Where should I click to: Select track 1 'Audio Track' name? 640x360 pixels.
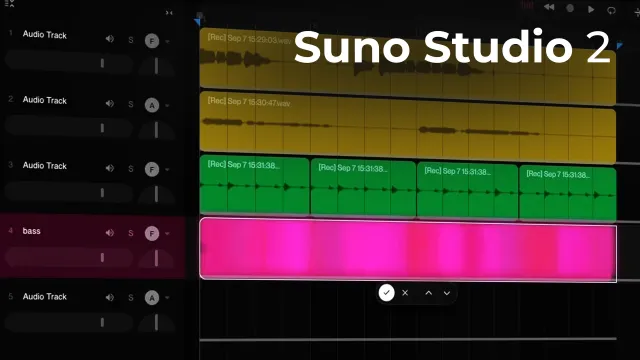click(x=44, y=35)
